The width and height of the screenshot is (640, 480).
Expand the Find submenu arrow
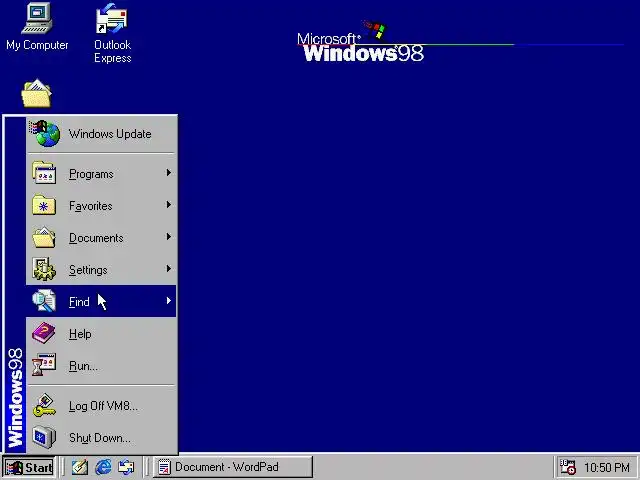coord(169,301)
